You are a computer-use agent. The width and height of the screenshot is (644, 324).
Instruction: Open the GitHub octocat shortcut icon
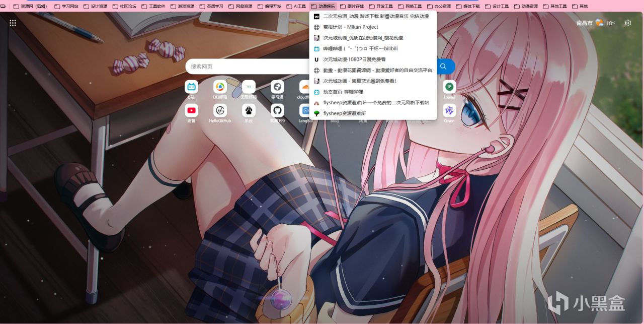[277, 110]
